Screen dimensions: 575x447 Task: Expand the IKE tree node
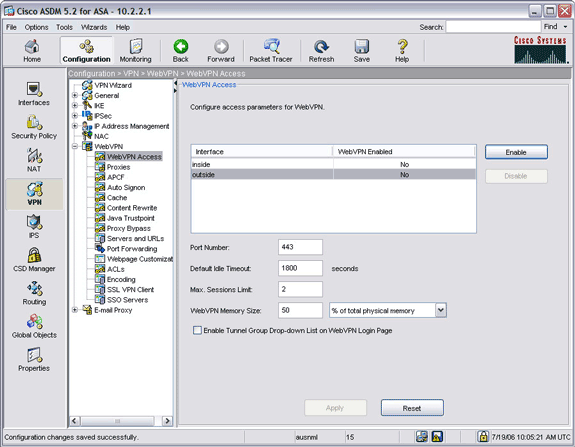point(75,106)
